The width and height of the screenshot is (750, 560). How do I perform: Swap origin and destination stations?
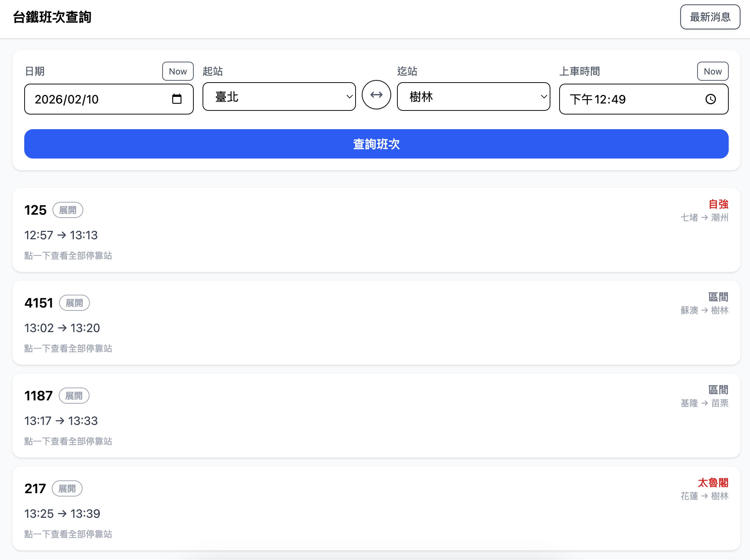pos(376,95)
